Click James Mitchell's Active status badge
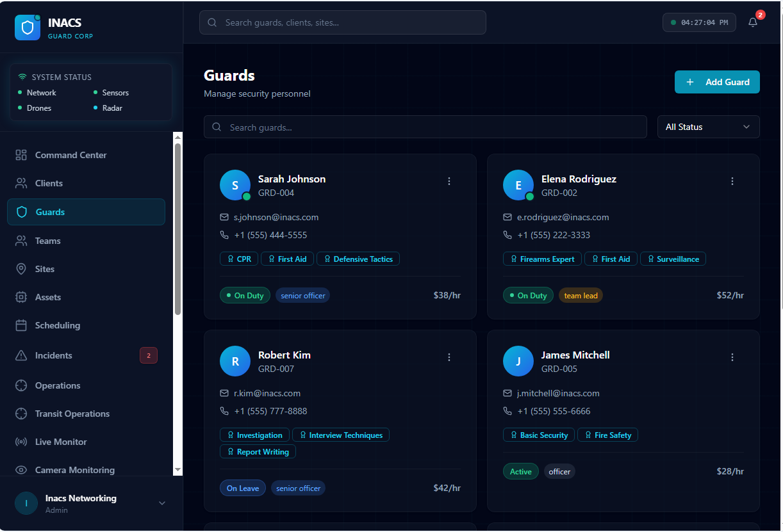 click(x=521, y=471)
